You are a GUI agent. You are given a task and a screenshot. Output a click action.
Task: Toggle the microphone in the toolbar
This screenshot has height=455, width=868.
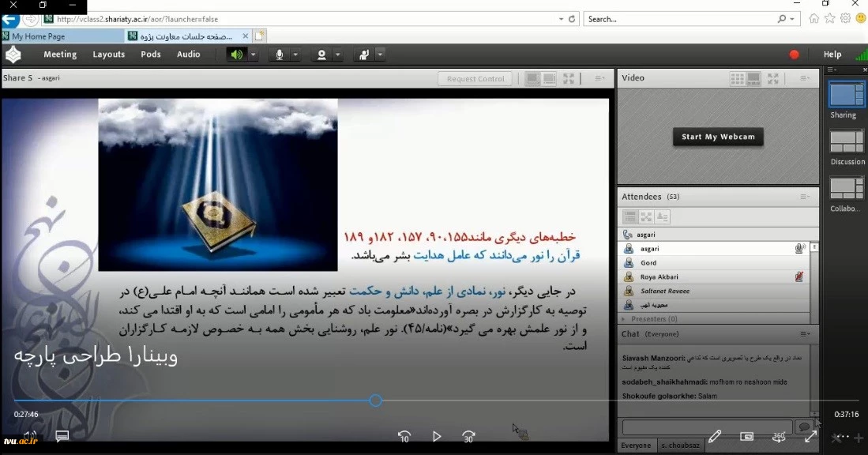tap(279, 55)
